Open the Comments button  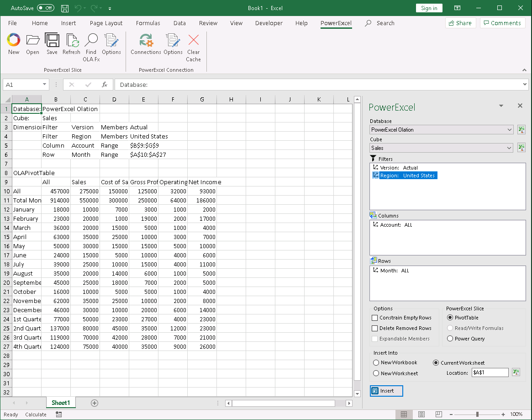tap(502, 23)
